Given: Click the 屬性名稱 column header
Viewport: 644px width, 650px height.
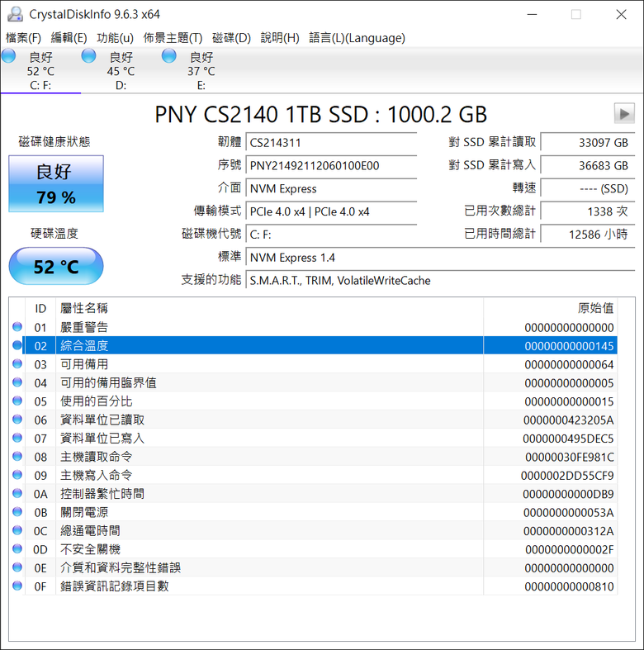Looking at the screenshot, I should click(x=269, y=308).
